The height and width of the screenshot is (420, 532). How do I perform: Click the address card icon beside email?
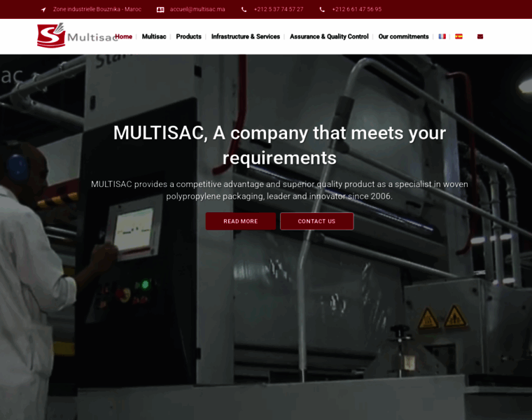point(160,10)
